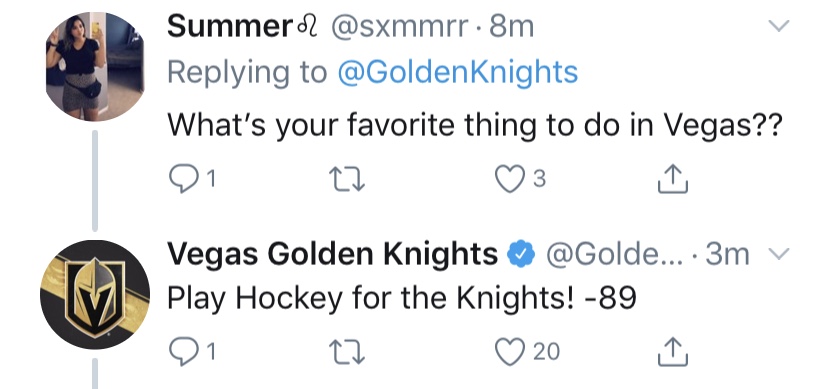The image size is (828, 389).
Task: Retweet the Vegas Golden Knights reply
Action: pos(346,352)
